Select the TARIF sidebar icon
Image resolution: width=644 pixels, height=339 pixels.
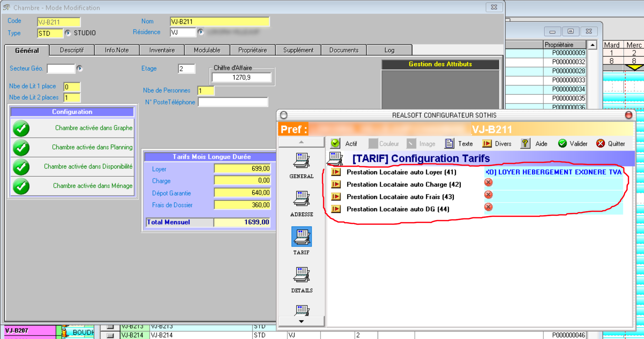point(301,237)
